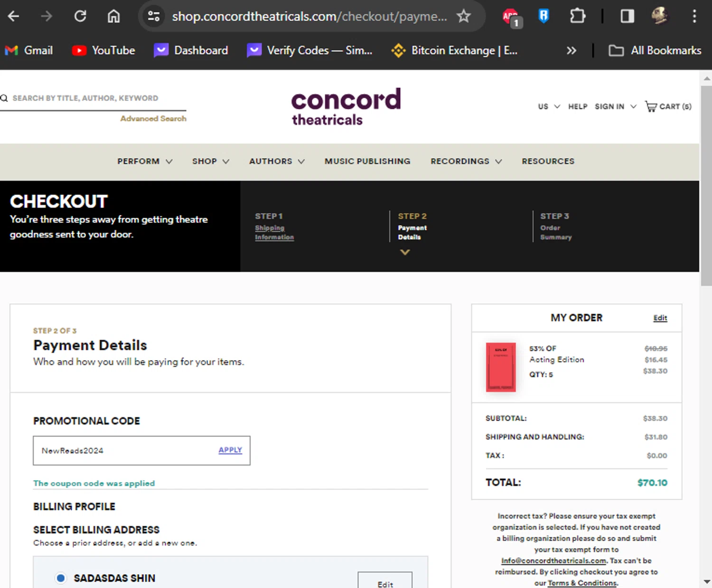
Task: Open the Verify Codes bookmark
Action: coord(309,50)
